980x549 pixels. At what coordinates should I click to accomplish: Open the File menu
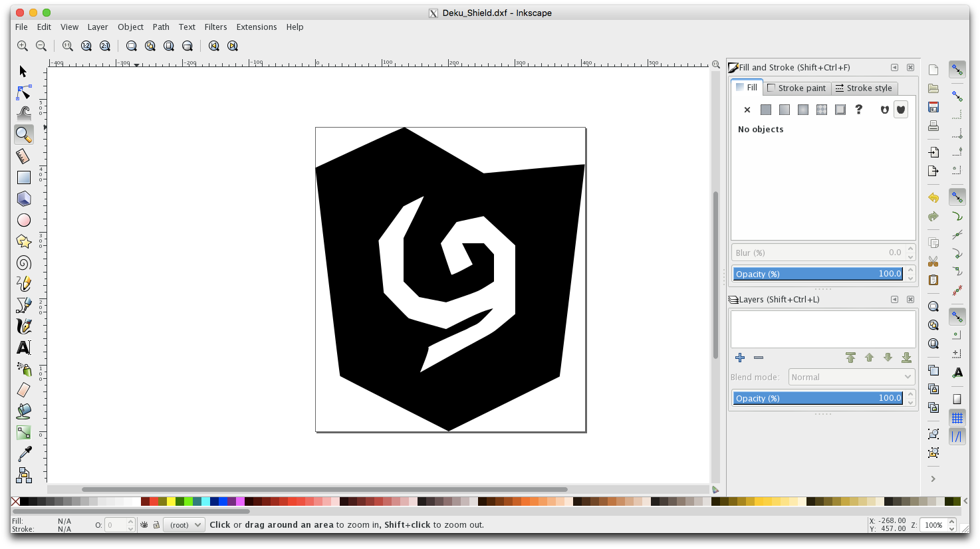coord(21,27)
